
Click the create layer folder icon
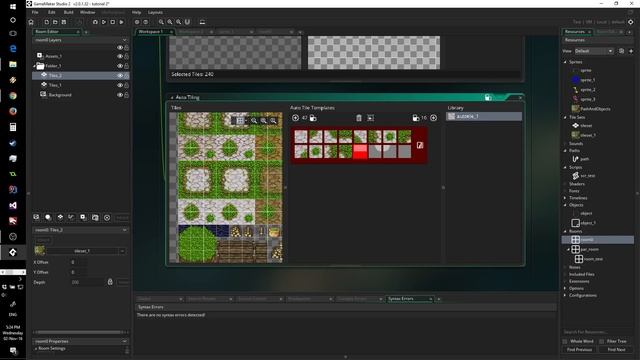coord(95,218)
